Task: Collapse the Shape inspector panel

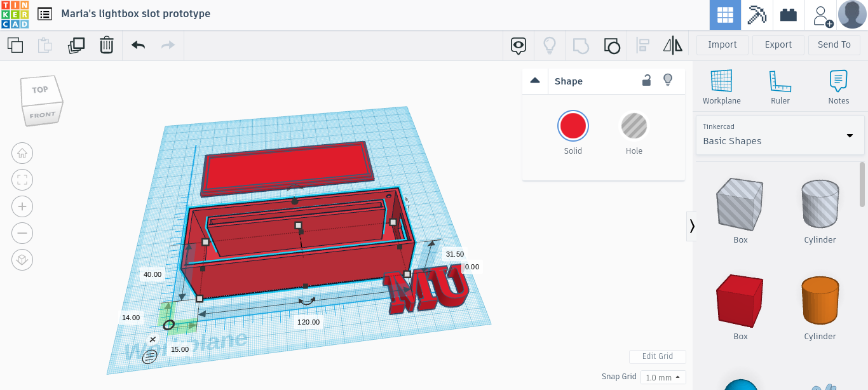Action: (535, 81)
